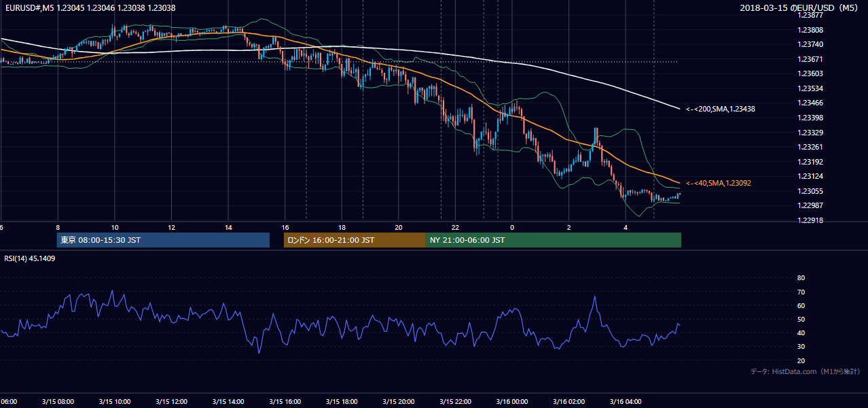Click the 1.23398 price axis label
This screenshot has width=868, height=408.
(810, 118)
